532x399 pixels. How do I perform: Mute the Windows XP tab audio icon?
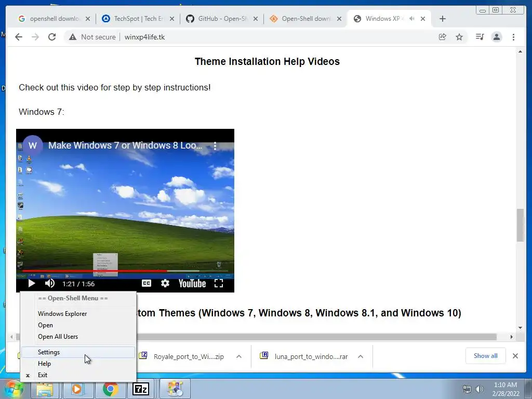[412, 19]
